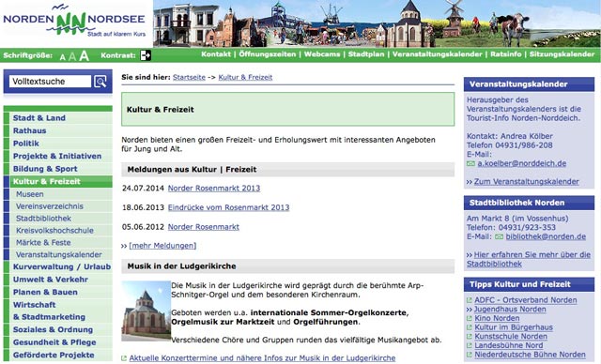The height and width of the screenshot is (364, 601).
Task: Open Kino Norden link
Action: 497,318
